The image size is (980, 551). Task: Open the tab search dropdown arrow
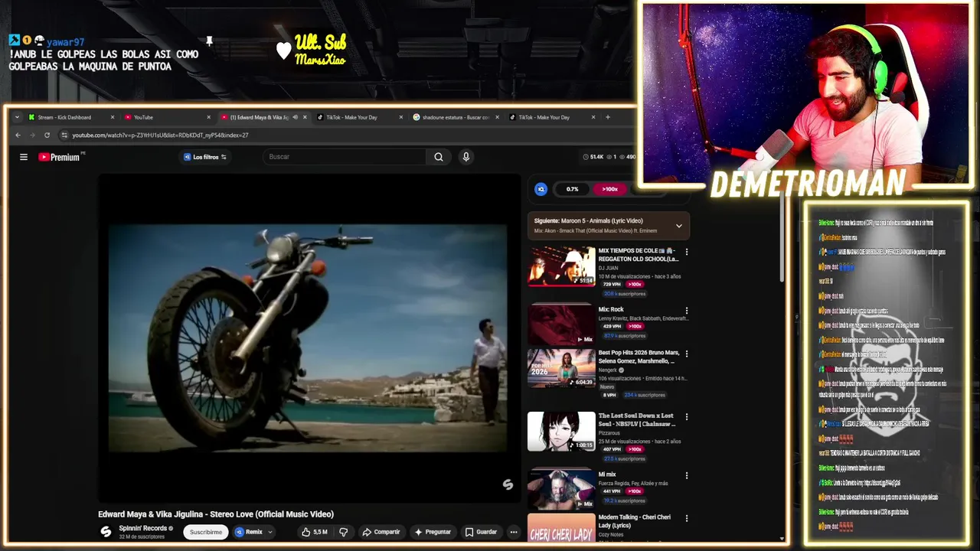click(17, 117)
